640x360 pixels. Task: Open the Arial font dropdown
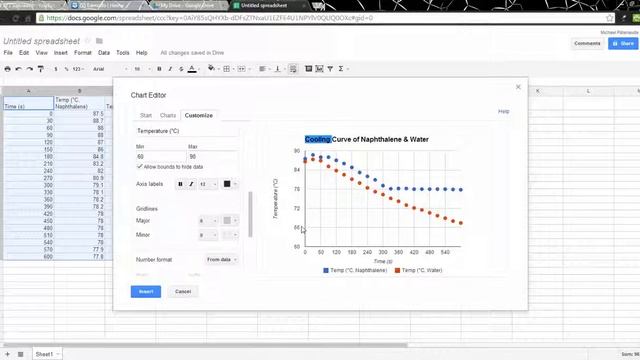(110, 69)
